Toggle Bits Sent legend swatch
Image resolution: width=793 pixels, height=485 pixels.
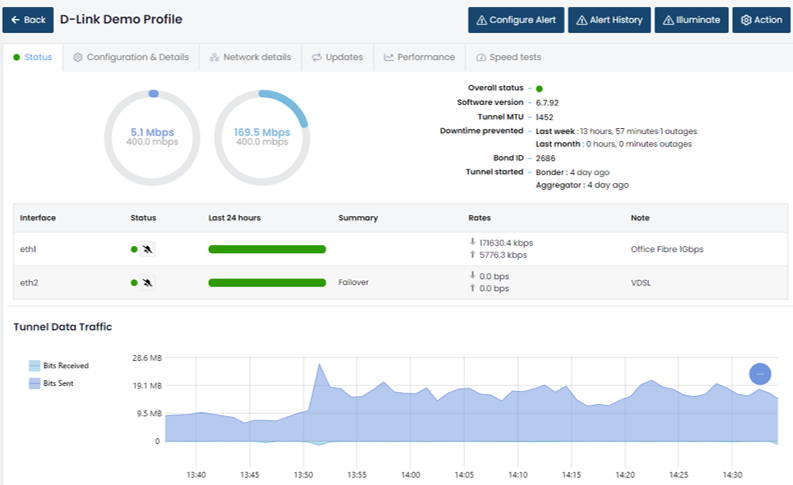click(34, 383)
